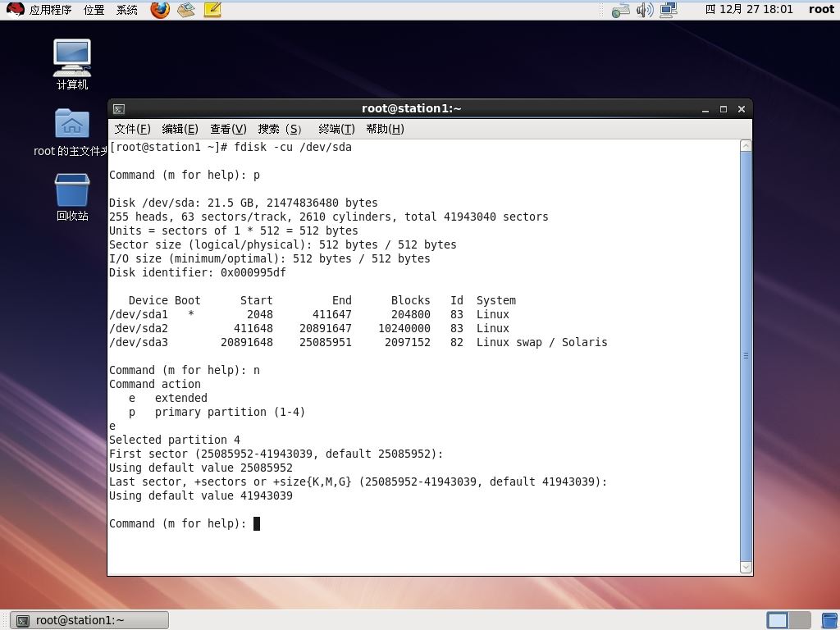Click the /dev/sda2 partition row
Viewport: 840px width, 630px height.
309,328
